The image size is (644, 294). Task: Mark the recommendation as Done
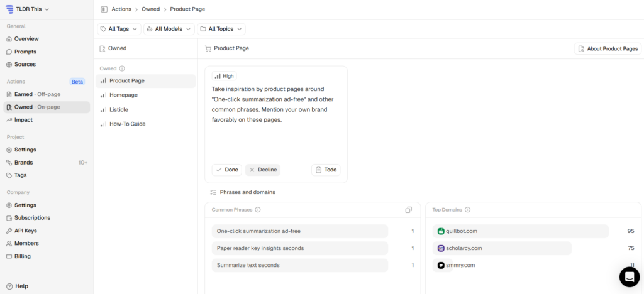pos(226,170)
